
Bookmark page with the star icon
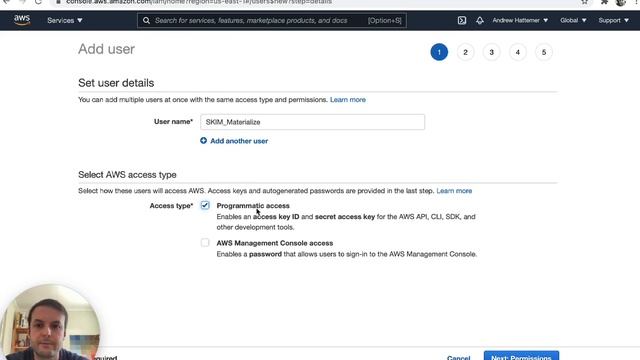click(x=584, y=2)
